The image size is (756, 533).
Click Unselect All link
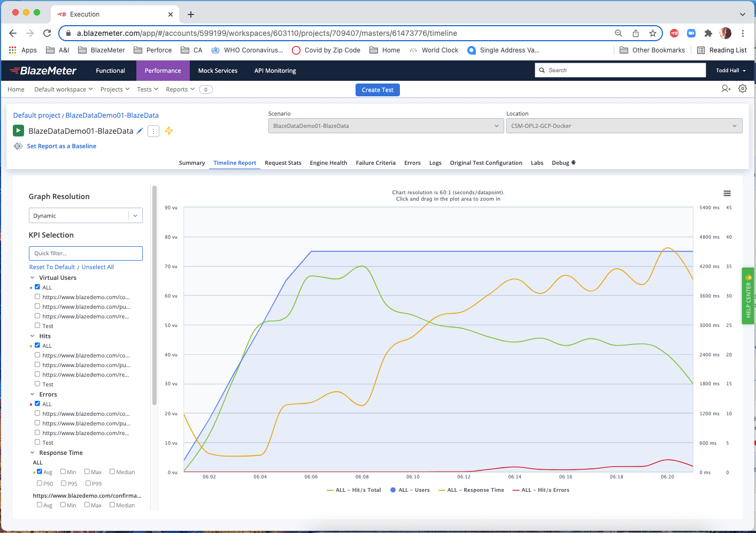click(98, 267)
